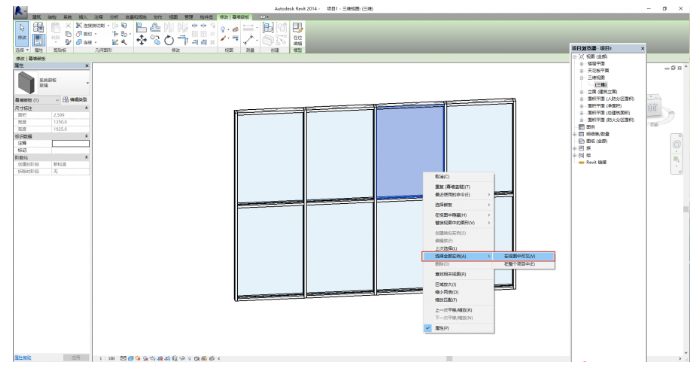Click the ViewCube in the 3D view
The image size is (700, 367).
(654, 107)
